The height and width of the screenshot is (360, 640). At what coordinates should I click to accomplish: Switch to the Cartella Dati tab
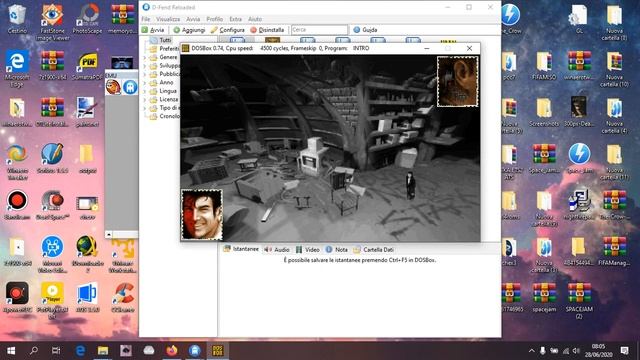(373, 249)
